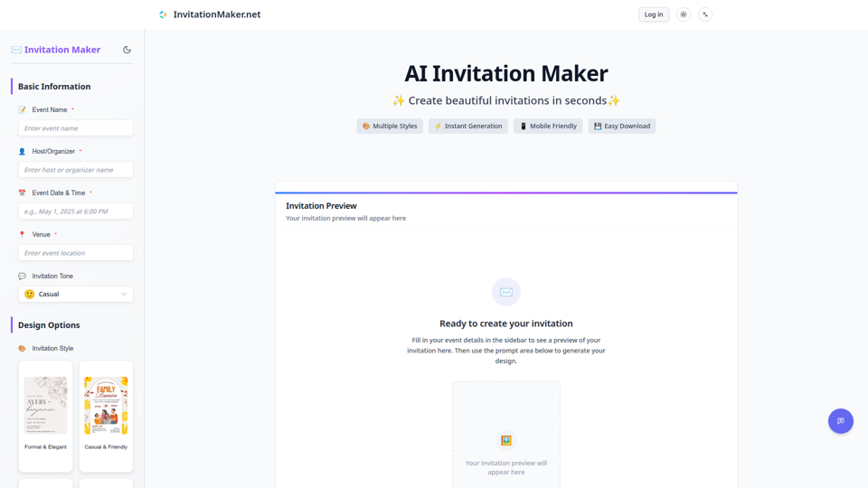Click the pin icon beside Venue
Image resolution: width=868 pixels, height=488 pixels.
(x=22, y=235)
